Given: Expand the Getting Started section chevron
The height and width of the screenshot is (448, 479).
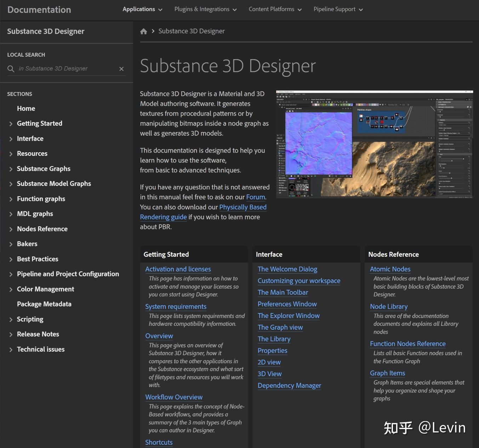Looking at the screenshot, I should click(x=11, y=124).
